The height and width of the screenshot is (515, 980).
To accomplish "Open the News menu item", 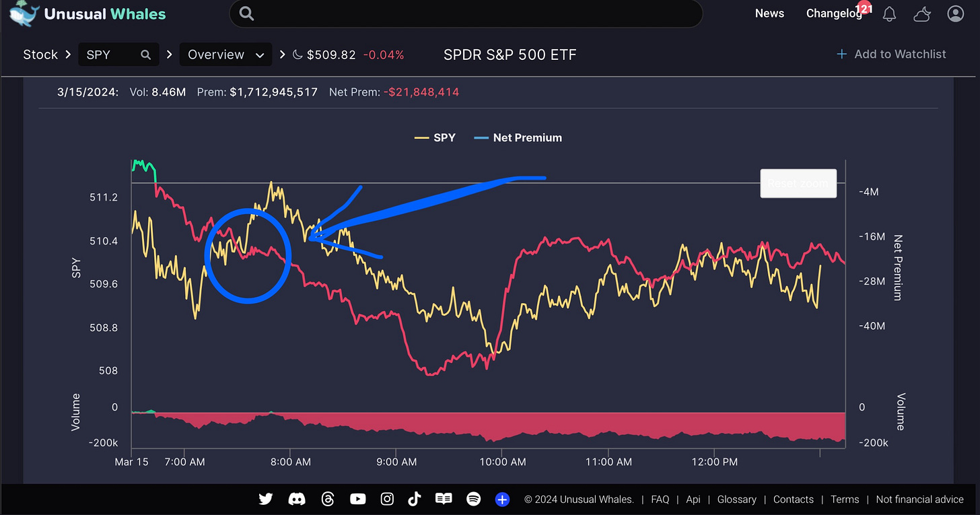I will [x=769, y=13].
